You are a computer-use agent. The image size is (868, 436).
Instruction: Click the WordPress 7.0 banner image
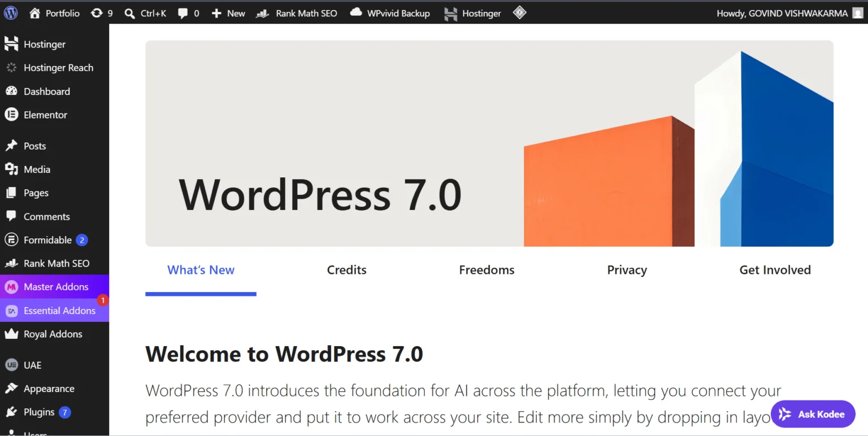[489, 143]
